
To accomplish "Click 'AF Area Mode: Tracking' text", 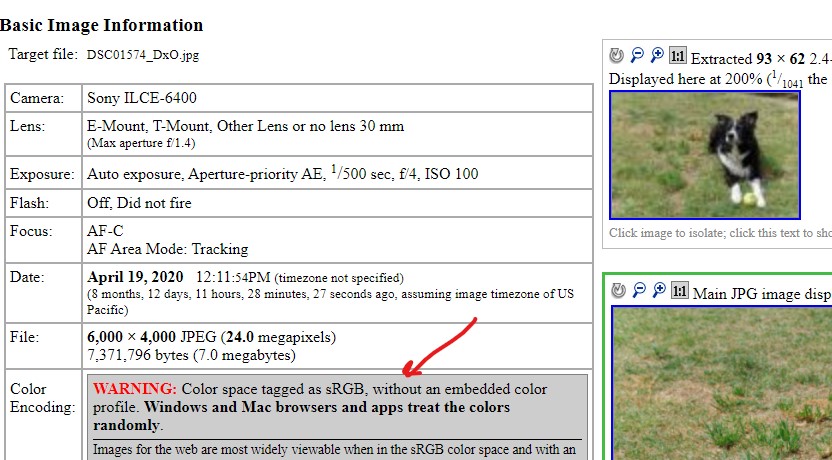I will [168, 249].
